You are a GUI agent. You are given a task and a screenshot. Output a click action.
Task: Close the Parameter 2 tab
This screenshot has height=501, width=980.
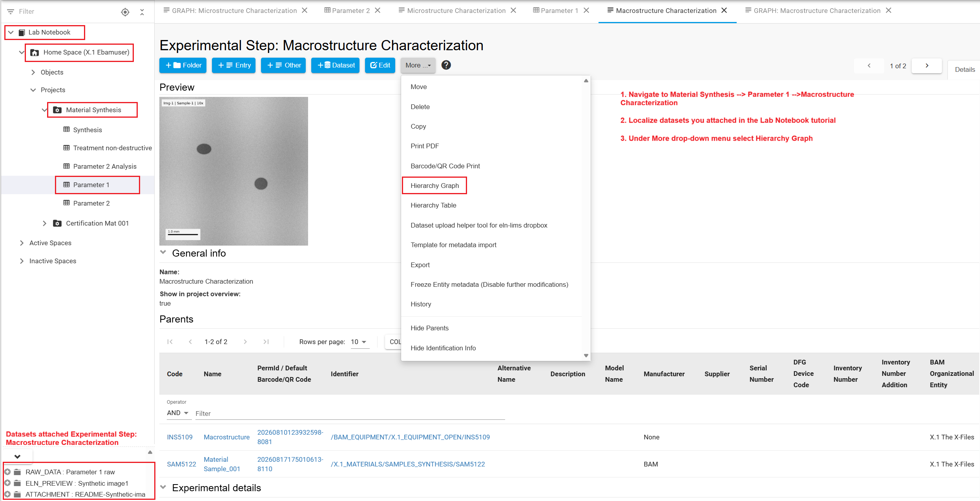(x=378, y=11)
